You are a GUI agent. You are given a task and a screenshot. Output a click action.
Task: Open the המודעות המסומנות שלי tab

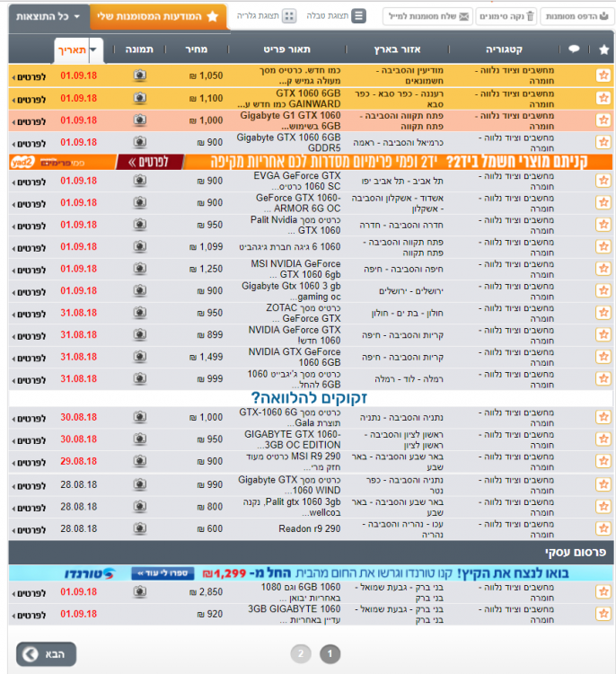click(x=158, y=17)
